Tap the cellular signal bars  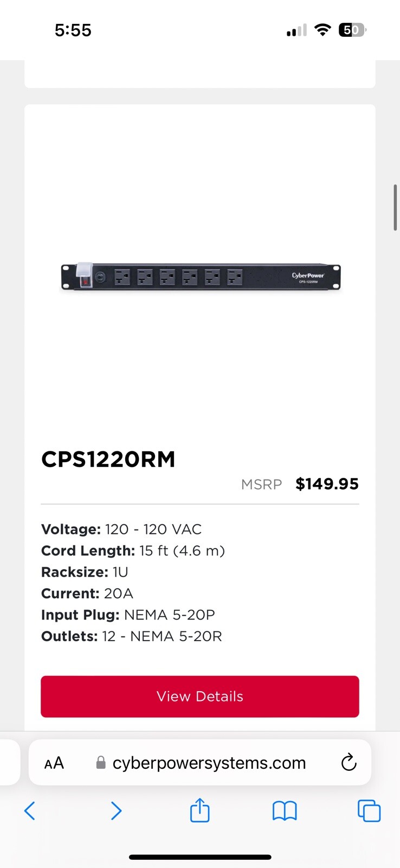296,30
